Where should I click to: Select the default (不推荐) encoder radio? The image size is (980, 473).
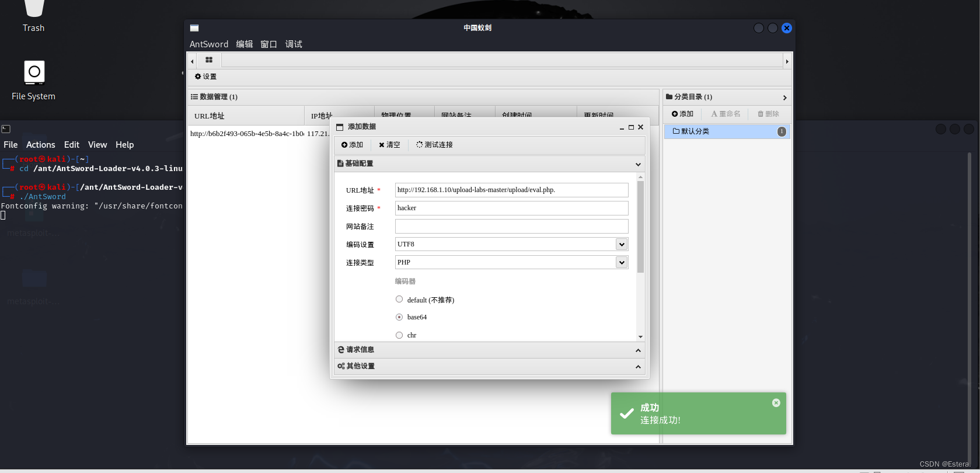(399, 299)
